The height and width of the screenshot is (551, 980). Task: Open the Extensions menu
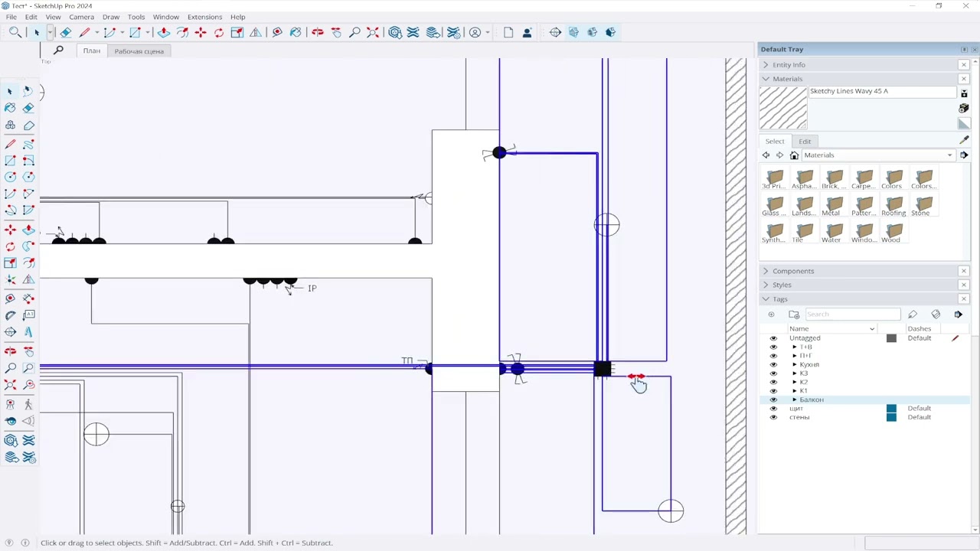click(204, 17)
